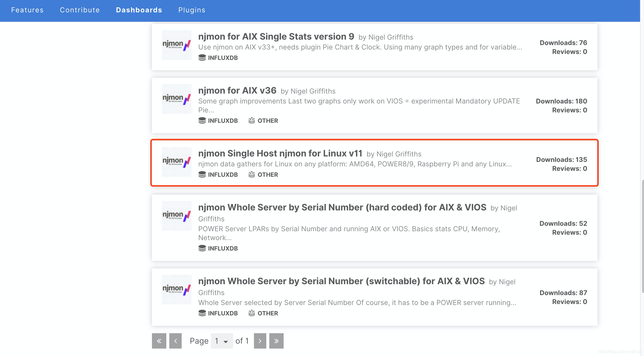Image resolution: width=644 pixels, height=356 pixels.
Task: Open the Contribute navigation item
Action: 80,10
